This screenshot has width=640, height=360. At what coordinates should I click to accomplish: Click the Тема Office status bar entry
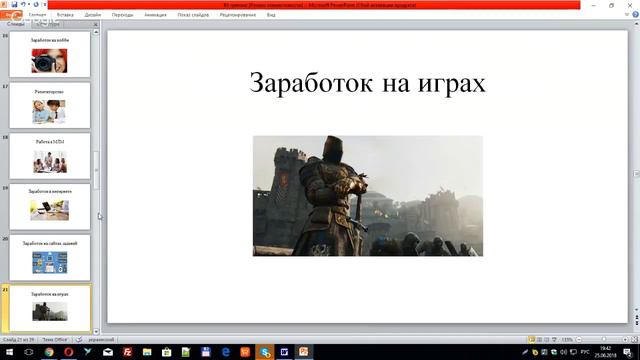[x=55, y=340]
